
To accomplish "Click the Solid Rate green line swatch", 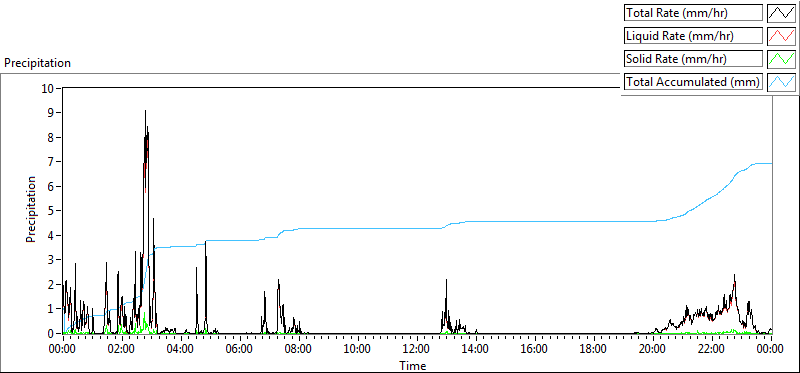I will 781,59.
